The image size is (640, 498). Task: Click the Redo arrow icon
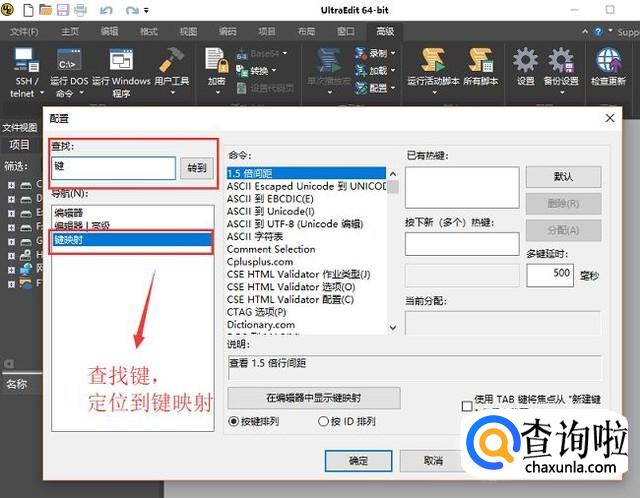pos(131,10)
